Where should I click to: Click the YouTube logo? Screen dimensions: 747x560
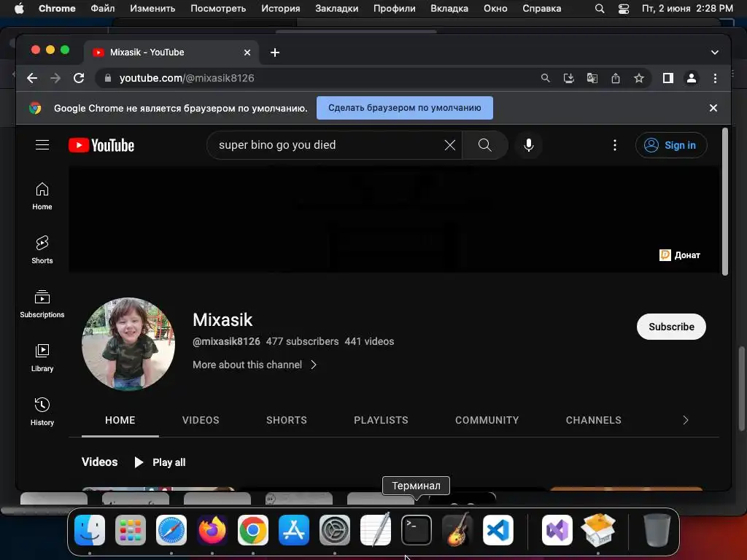point(101,145)
